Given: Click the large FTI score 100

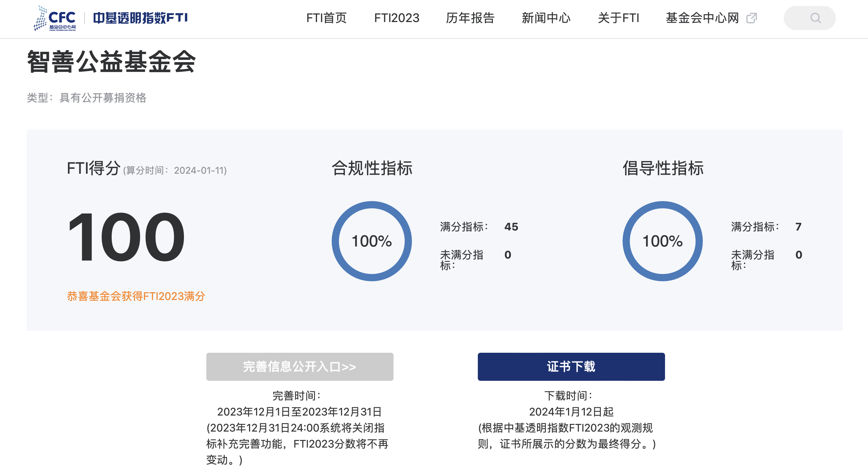Looking at the screenshot, I should pos(126,236).
